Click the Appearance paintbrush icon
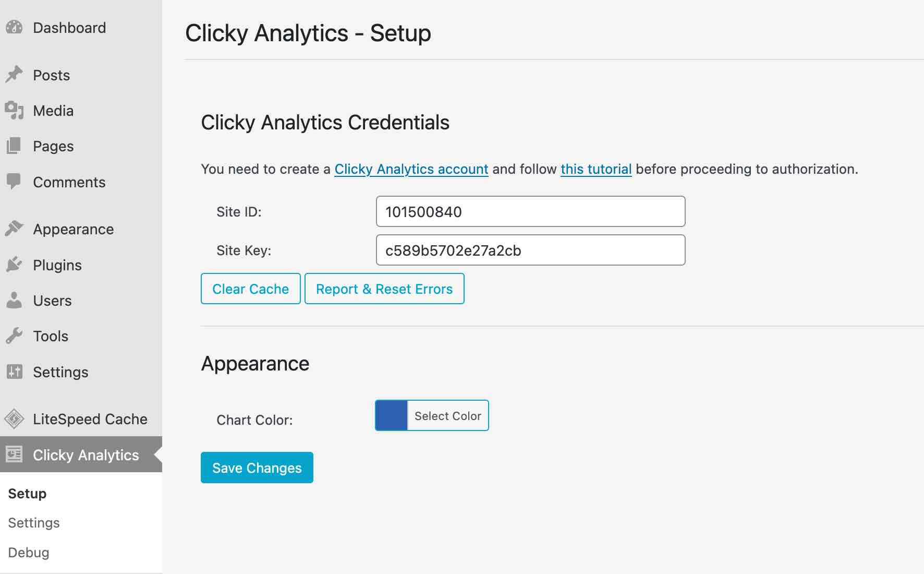The width and height of the screenshot is (924, 574). pyautogui.click(x=14, y=229)
